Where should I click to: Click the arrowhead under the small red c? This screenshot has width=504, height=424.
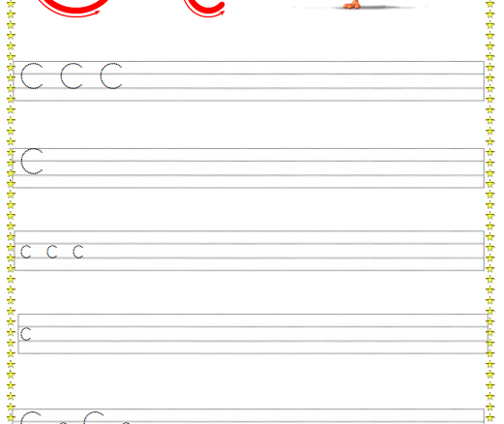point(222,13)
